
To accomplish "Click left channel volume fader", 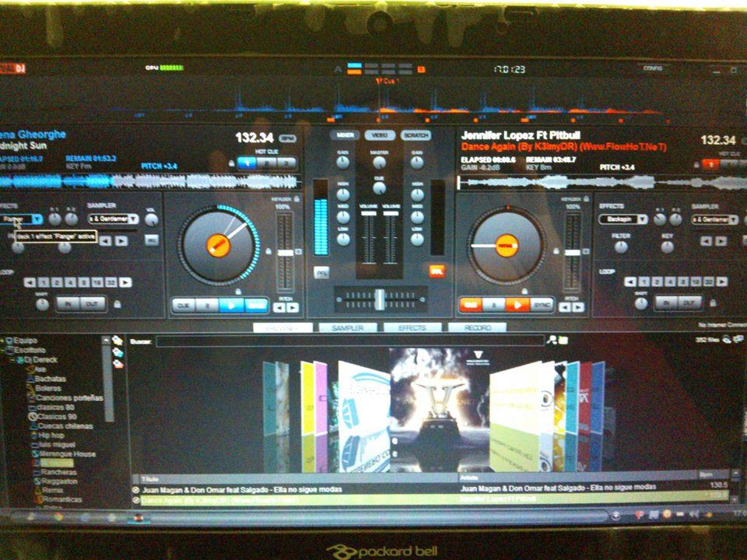I will 368,214.
